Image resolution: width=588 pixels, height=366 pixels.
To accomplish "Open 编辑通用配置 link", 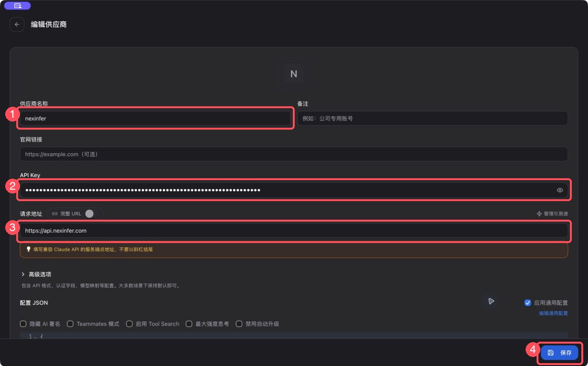I will tap(553, 313).
